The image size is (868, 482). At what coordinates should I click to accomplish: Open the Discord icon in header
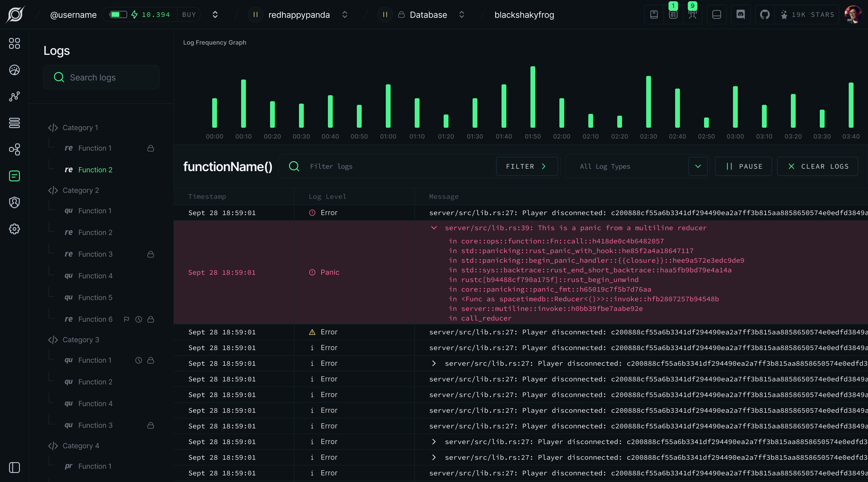(x=740, y=14)
